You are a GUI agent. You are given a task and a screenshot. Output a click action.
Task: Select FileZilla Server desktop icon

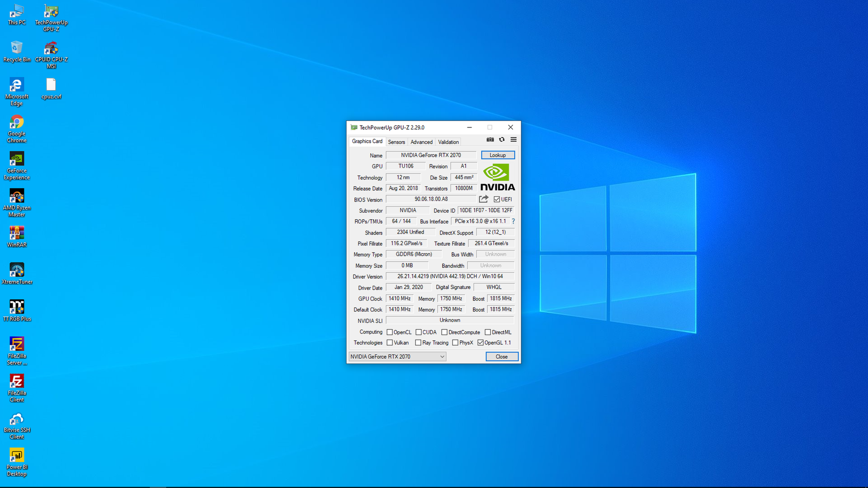click(17, 352)
